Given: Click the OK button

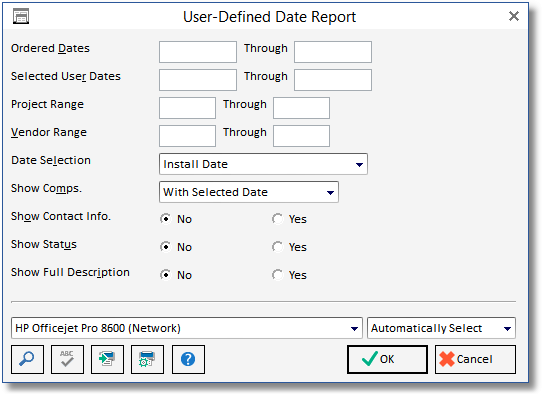Looking at the screenshot, I should [387, 359].
